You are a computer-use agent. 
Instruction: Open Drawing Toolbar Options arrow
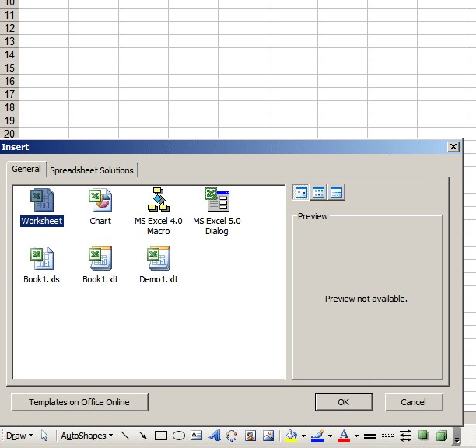(x=457, y=436)
